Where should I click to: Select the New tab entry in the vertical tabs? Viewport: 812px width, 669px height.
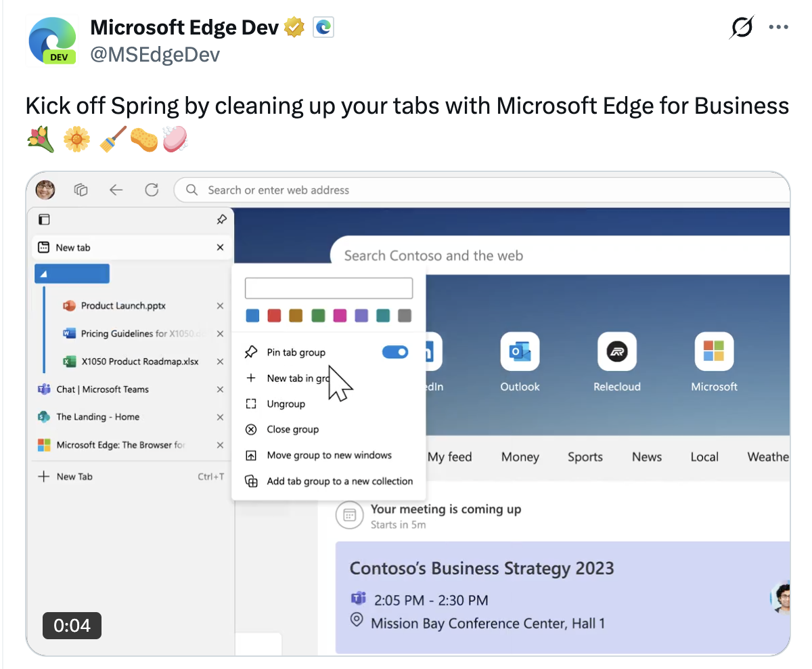coord(132,248)
